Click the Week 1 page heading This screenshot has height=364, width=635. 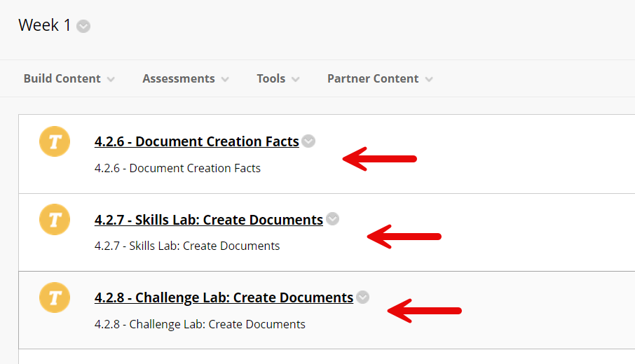45,25
